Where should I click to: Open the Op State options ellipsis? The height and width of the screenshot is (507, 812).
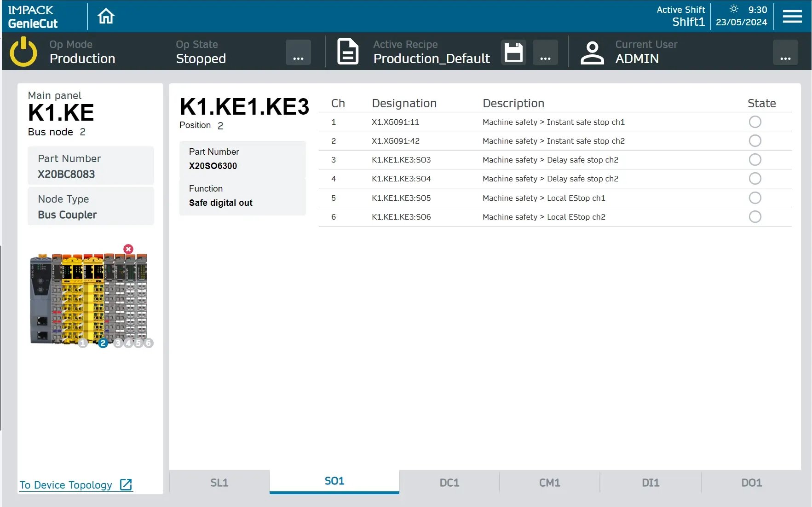pyautogui.click(x=298, y=52)
